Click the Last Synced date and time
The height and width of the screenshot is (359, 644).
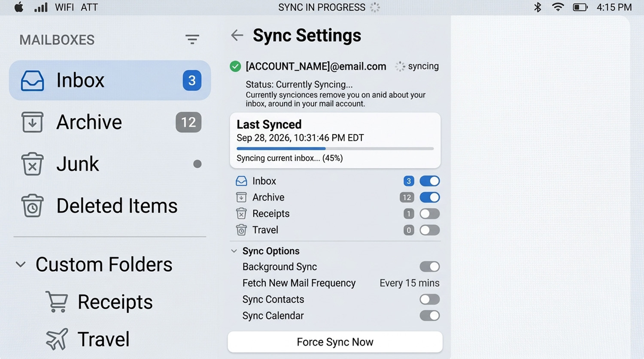(x=300, y=138)
